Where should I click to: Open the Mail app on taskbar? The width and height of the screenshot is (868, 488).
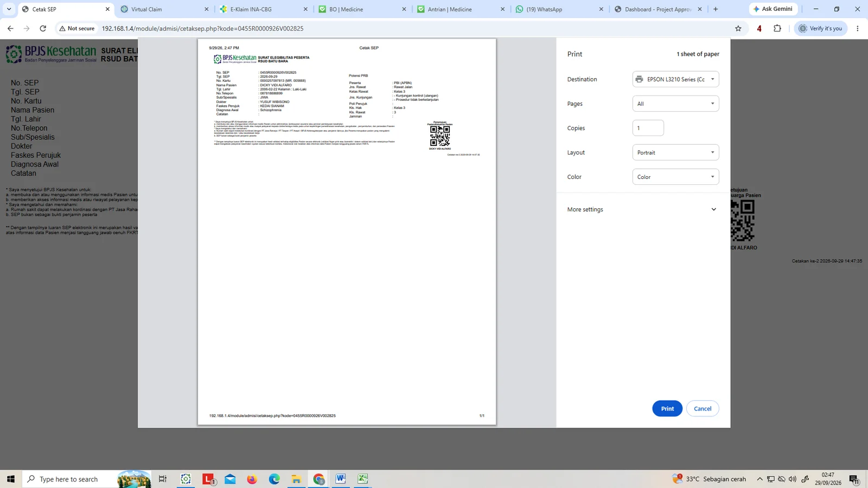click(x=230, y=479)
